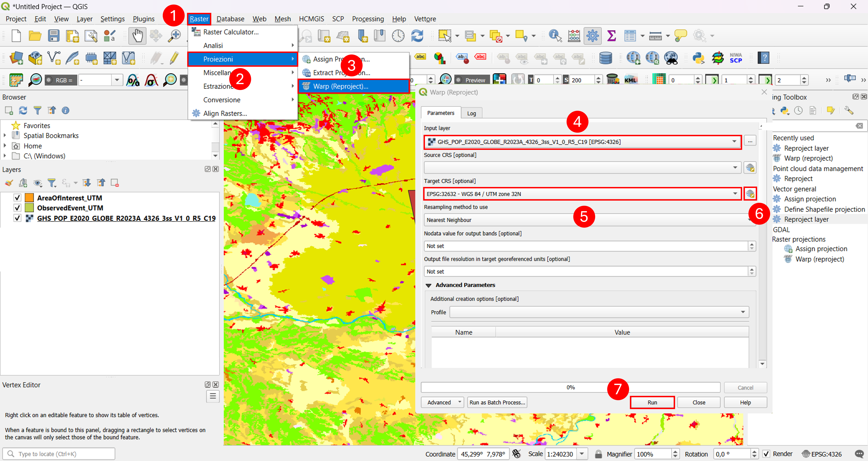Toggle the Preview radio button
The image size is (868, 461).
[459, 80]
